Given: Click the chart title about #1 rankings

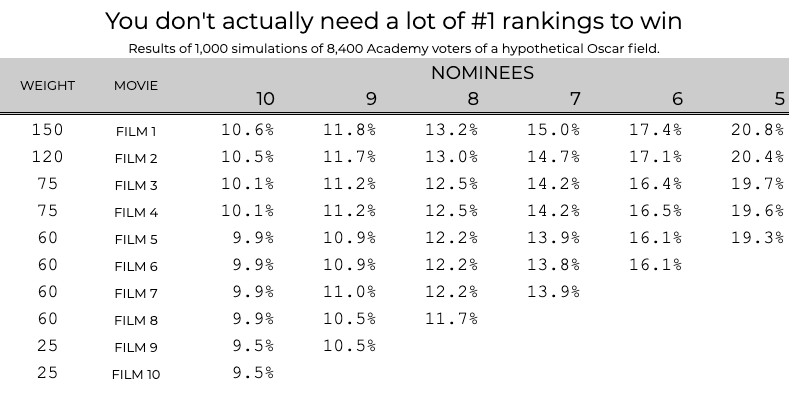Looking at the screenshot, I should [x=393, y=21].
